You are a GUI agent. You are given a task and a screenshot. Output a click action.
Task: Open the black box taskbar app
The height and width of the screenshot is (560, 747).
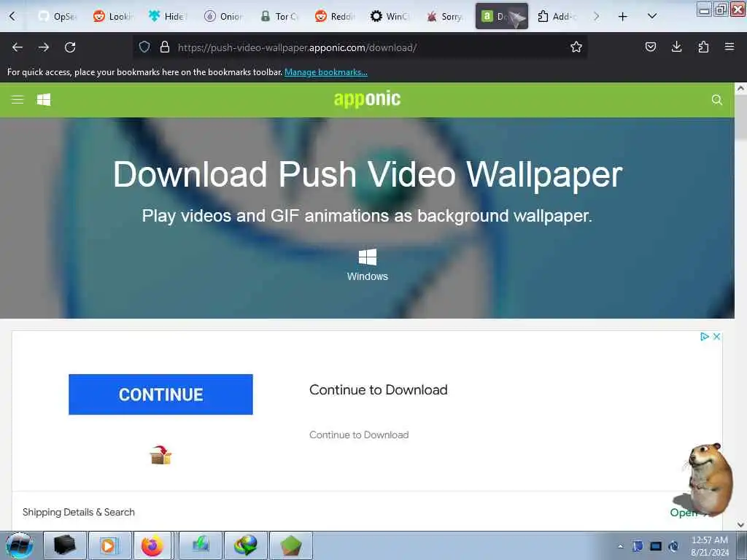pos(65,545)
